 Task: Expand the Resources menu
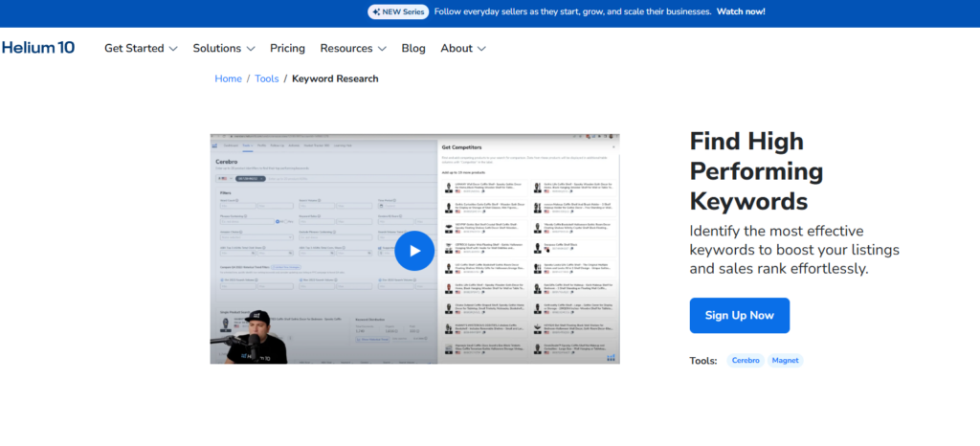(353, 48)
